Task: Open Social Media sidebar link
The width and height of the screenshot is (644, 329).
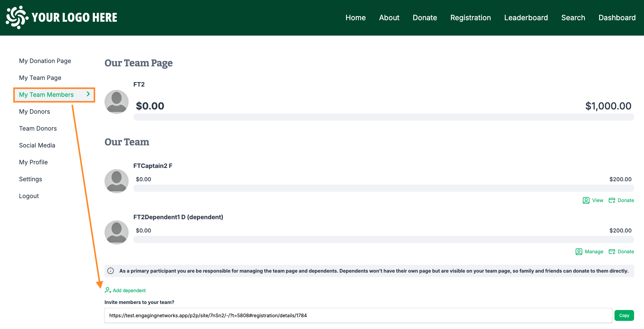Action: (37, 145)
